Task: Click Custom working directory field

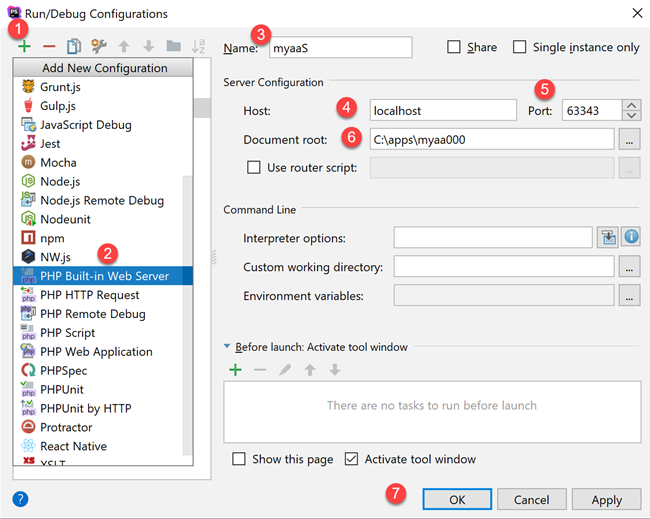Action: pos(504,266)
